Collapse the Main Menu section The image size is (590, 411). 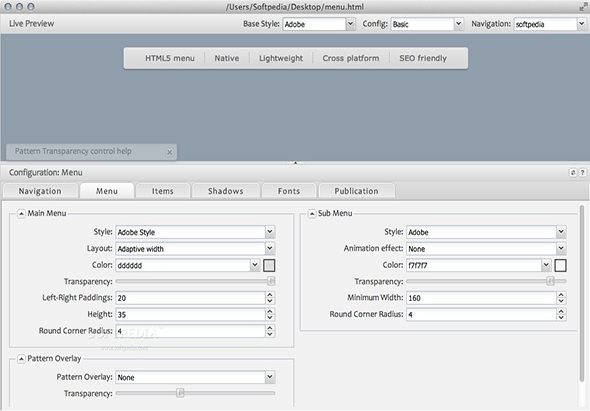coord(21,214)
